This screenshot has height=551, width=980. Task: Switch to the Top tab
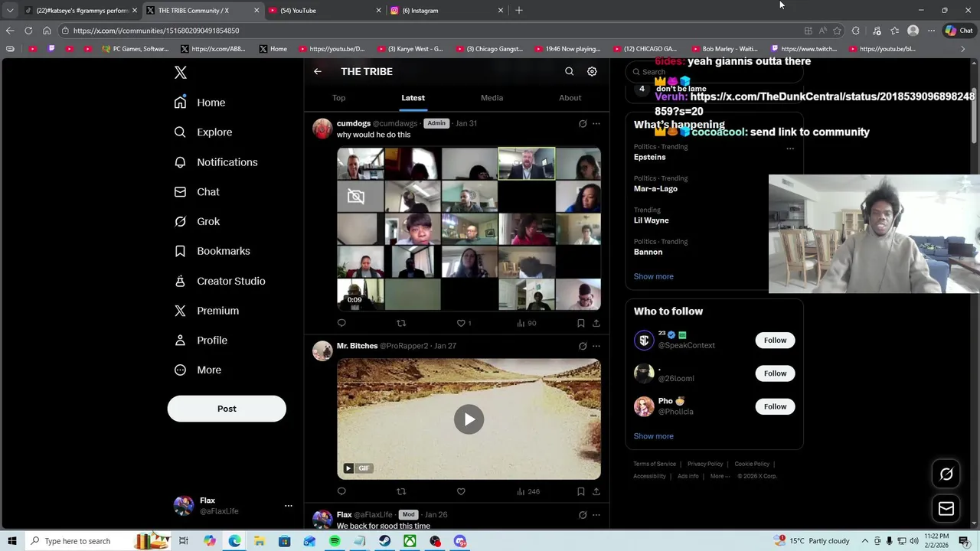coord(338,98)
